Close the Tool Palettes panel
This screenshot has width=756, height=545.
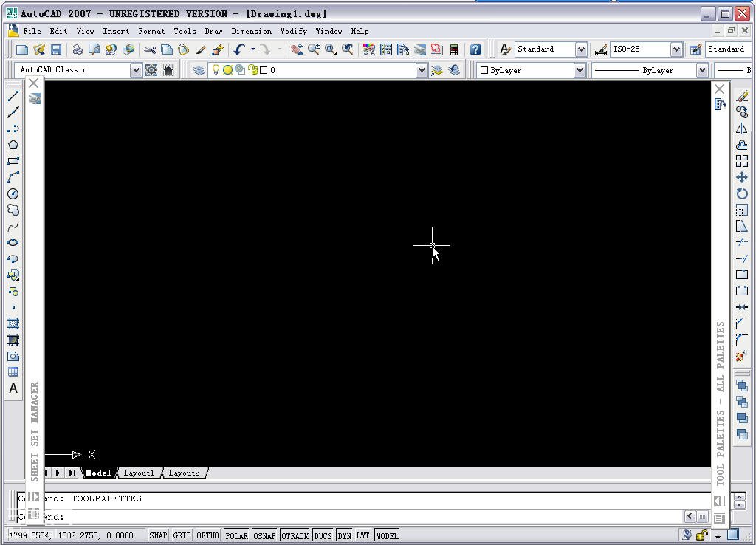pos(719,89)
